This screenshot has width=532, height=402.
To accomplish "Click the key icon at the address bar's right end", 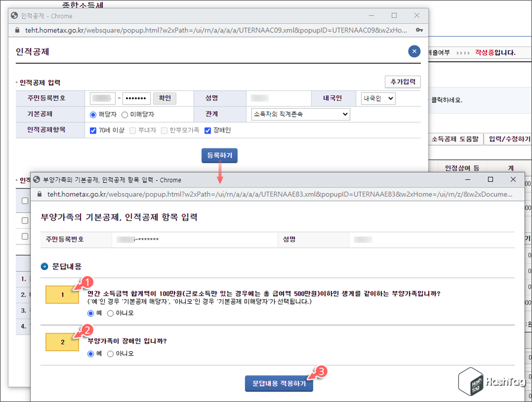I will click(420, 28).
